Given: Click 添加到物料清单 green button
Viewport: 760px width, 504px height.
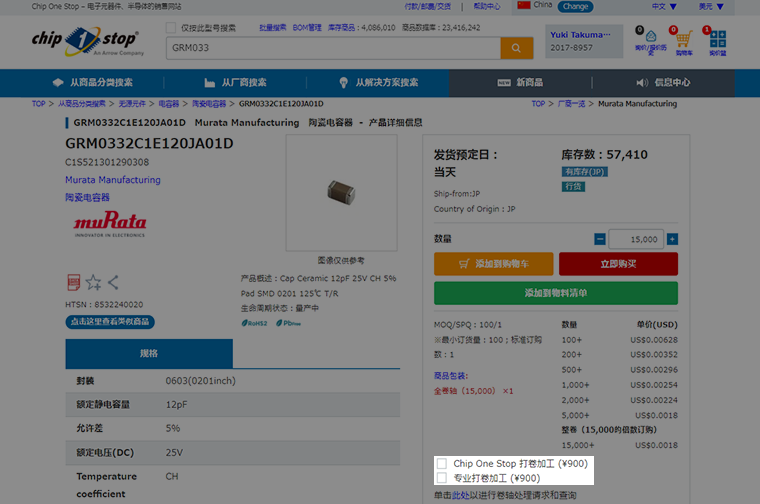Looking at the screenshot, I should (556, 293).
